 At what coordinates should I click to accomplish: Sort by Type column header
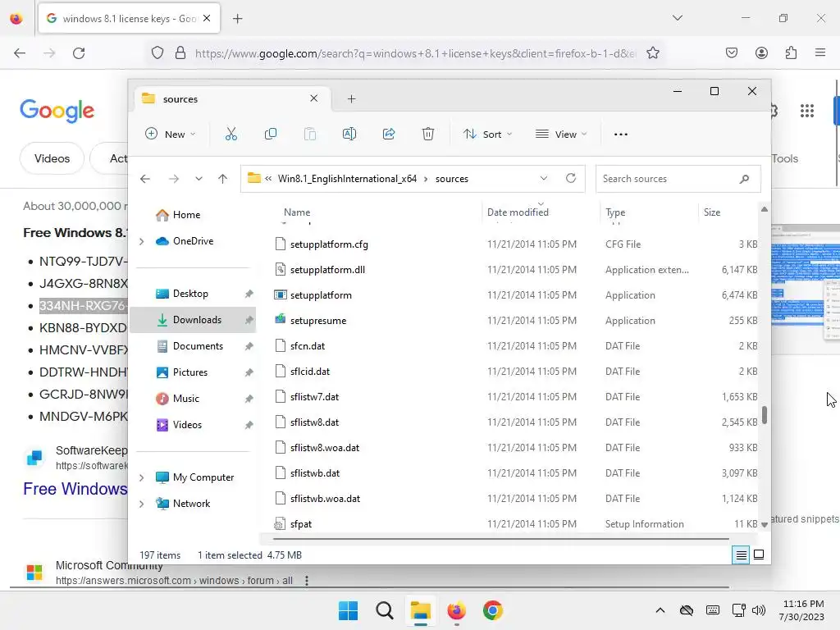coord(615,212)
